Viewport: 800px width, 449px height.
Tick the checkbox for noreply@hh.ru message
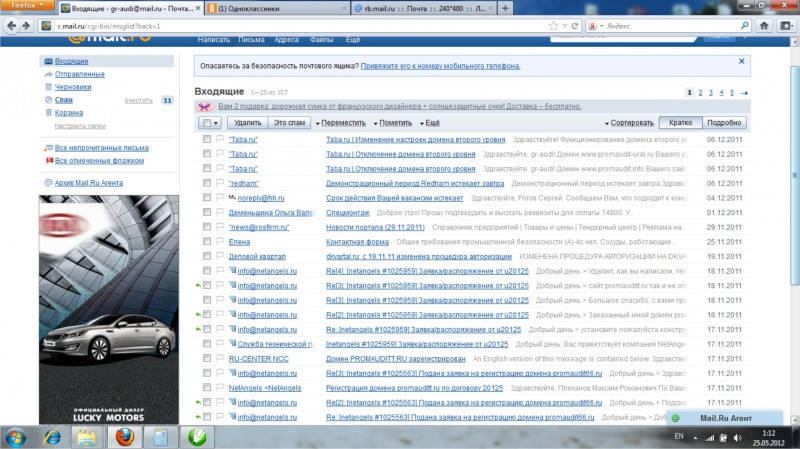click(x=207, y=197)
